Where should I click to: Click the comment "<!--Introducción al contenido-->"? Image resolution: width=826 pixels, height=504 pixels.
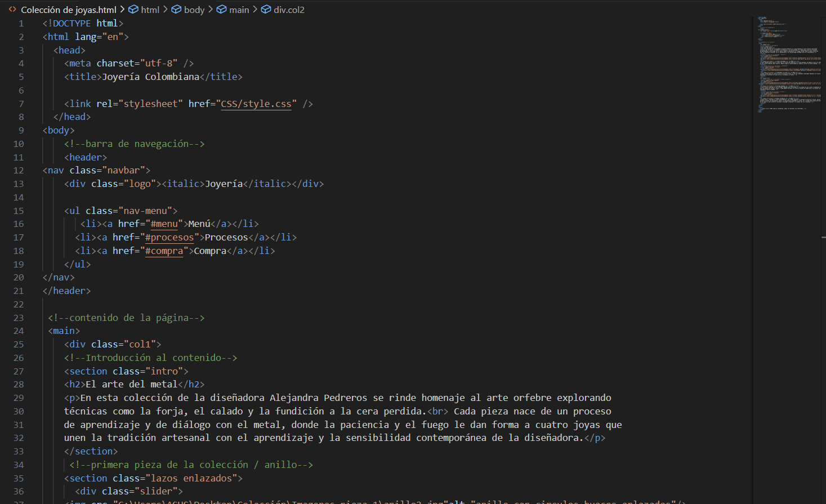151,358
